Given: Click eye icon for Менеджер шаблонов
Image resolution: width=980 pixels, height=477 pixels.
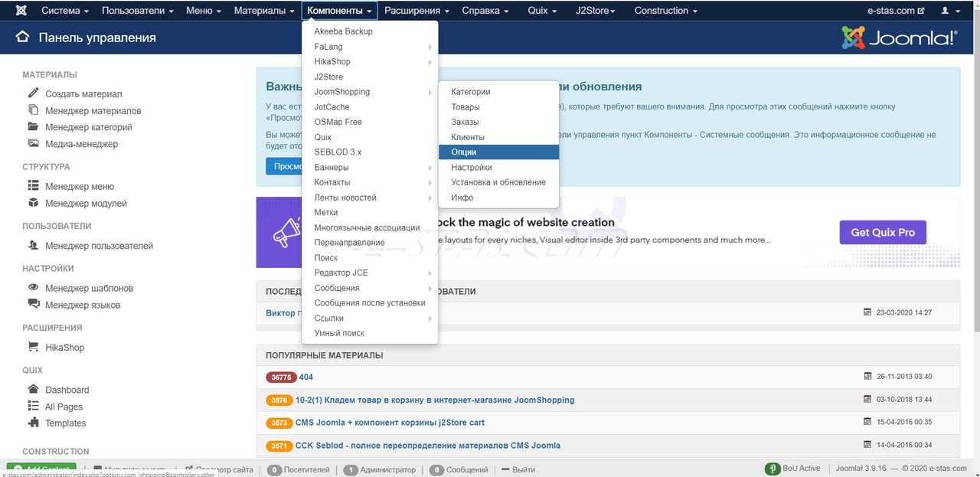Looking at the screenshot, I should (34, 287).
